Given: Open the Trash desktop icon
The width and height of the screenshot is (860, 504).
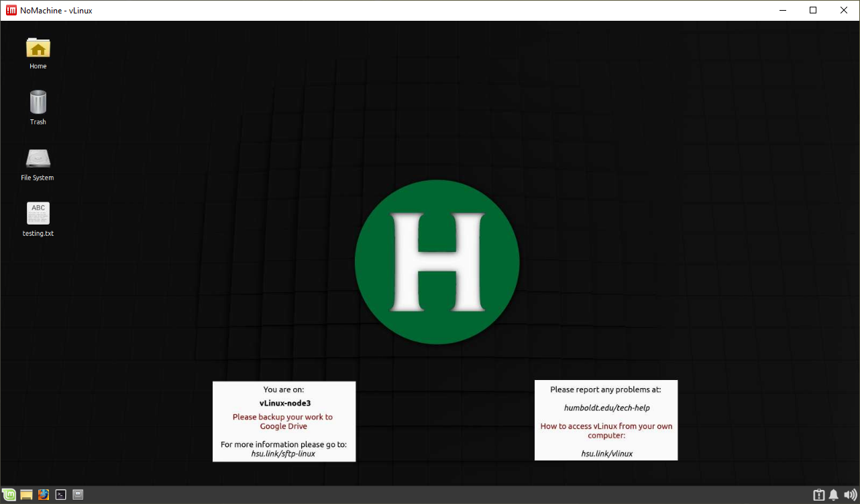Looking at the screenshot, I should pyautogui.click(x=38, y=103).
